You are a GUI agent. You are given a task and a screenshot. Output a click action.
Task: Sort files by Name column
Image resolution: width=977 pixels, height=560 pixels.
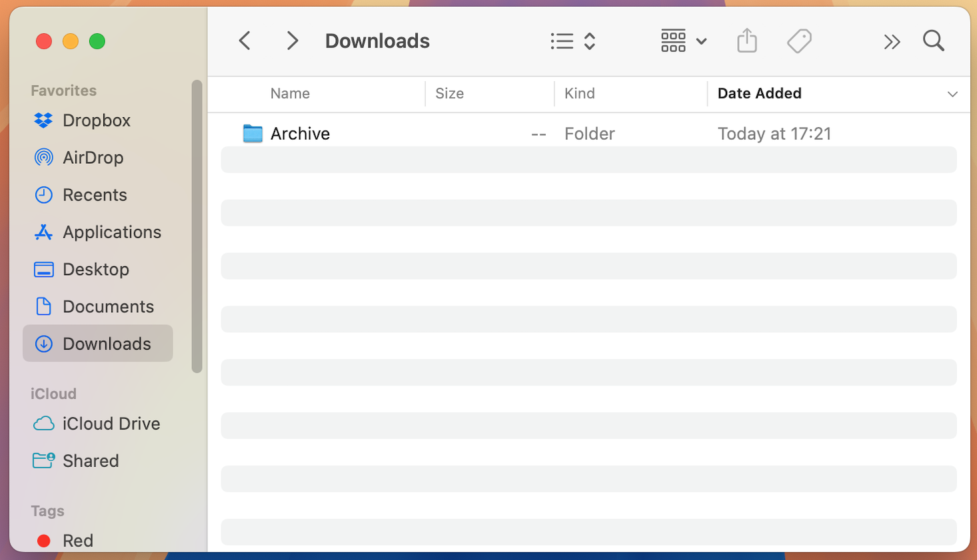point(290,94)
